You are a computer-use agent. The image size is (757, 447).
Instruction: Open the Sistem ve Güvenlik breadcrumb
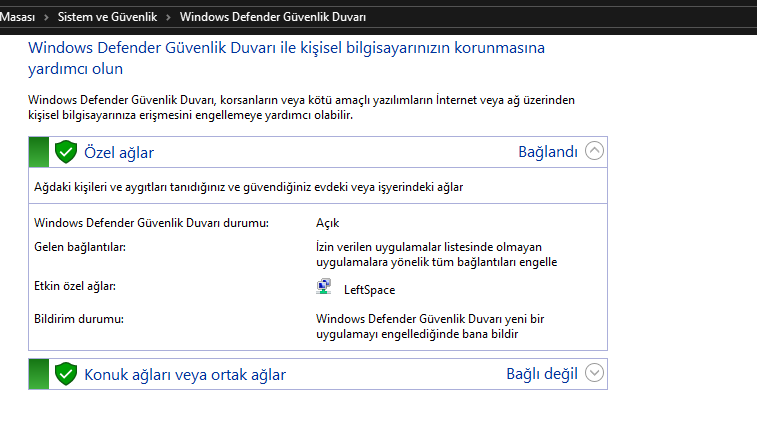tap(107, 17)
